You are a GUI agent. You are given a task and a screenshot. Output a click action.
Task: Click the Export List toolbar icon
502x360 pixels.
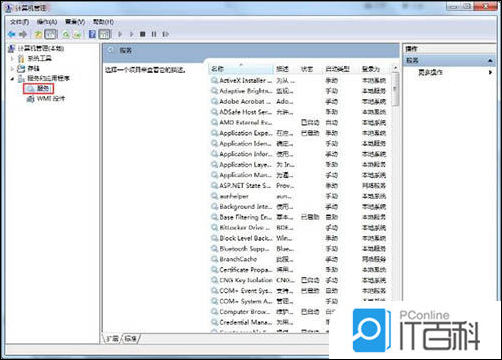point(78,34)
